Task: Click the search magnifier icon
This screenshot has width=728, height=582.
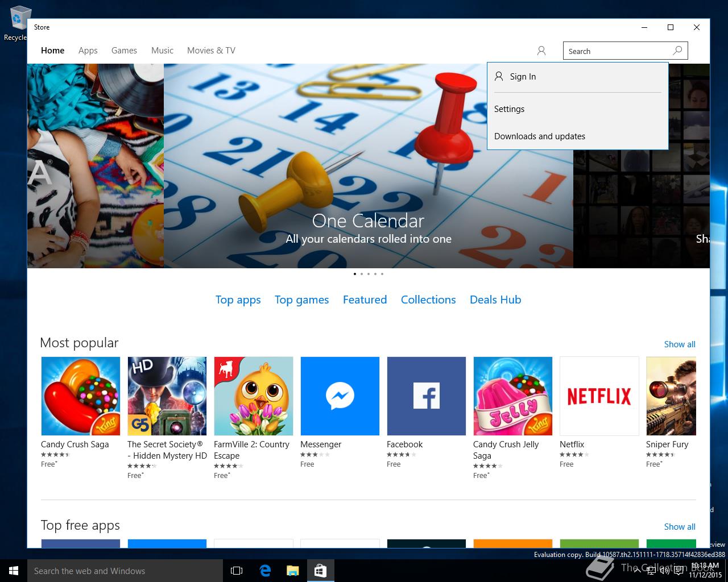Action: (x=677, y=51)
